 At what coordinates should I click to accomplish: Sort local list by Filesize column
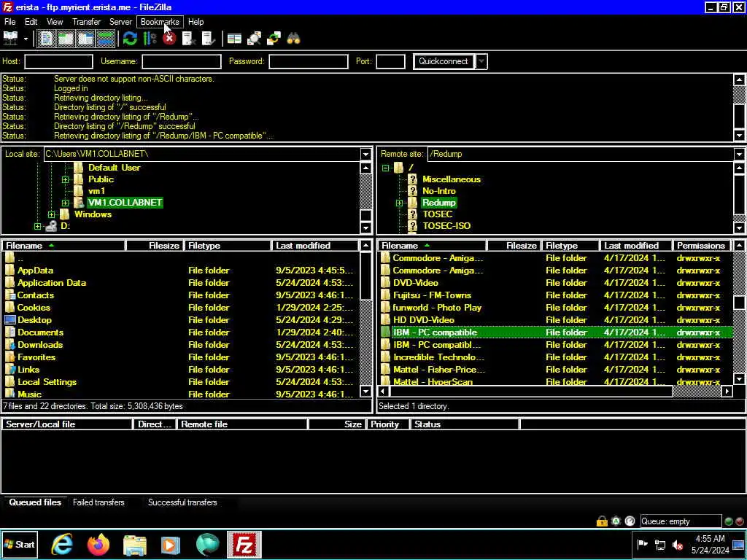coord(155,246)
